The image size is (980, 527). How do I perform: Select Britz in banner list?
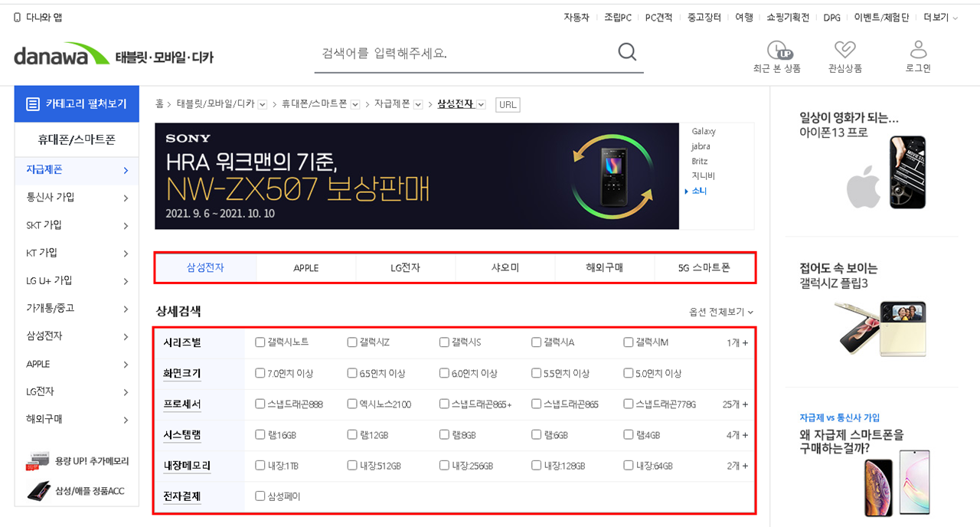tap(700, 162)
